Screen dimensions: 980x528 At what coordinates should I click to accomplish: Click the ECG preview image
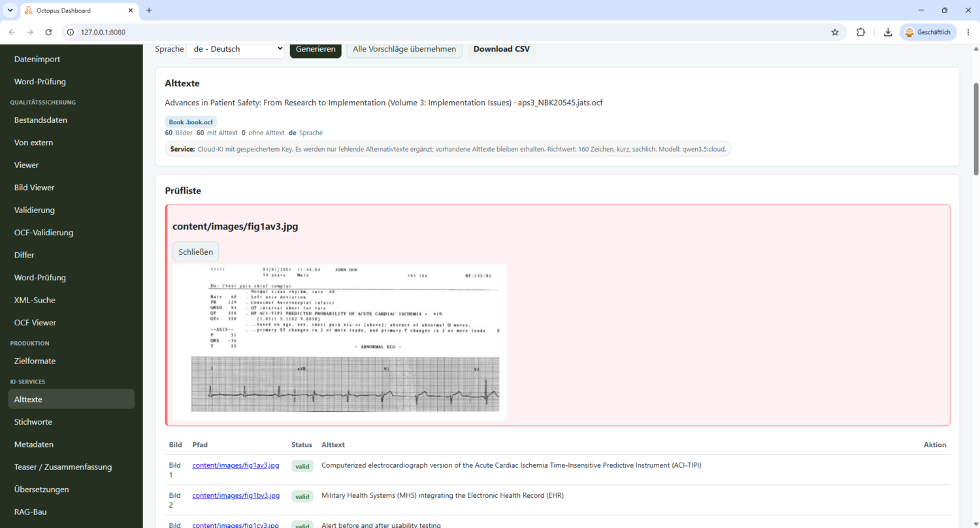coord(340,342)
